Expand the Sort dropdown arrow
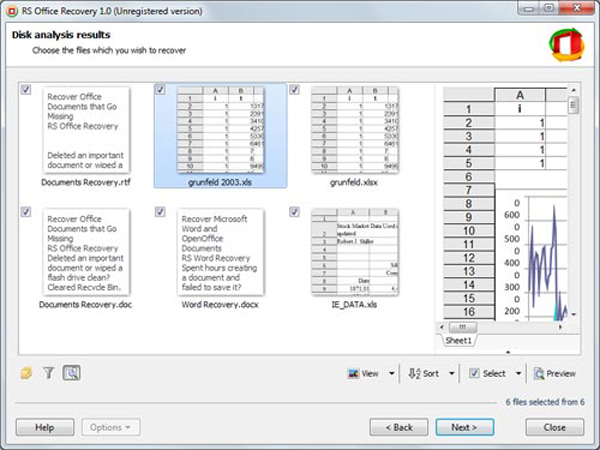The height and width of the screenshot is (450, 600). coord(452,373)
